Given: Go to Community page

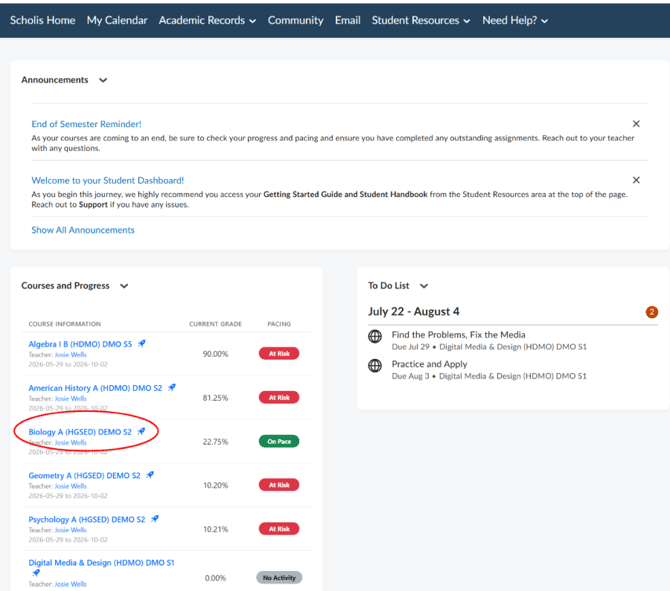Looking at the screenshot, I should (x=295, y=20).
